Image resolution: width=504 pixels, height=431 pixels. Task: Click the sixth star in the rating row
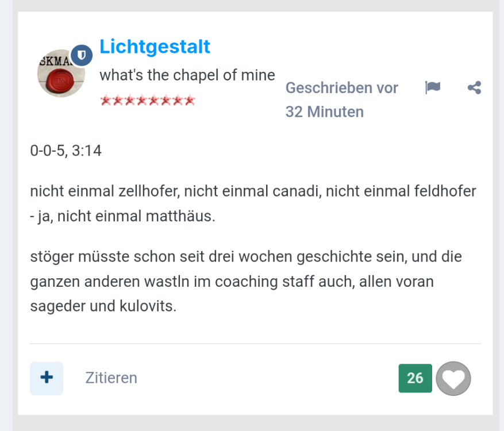pyautogui.click(x=167, y=101)
